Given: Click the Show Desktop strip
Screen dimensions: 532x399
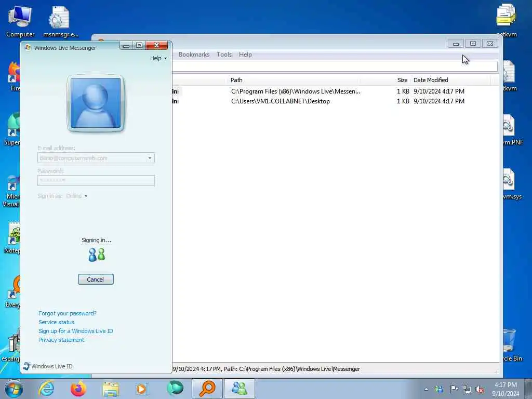Looking at the screenshot, I should (528, 389).
